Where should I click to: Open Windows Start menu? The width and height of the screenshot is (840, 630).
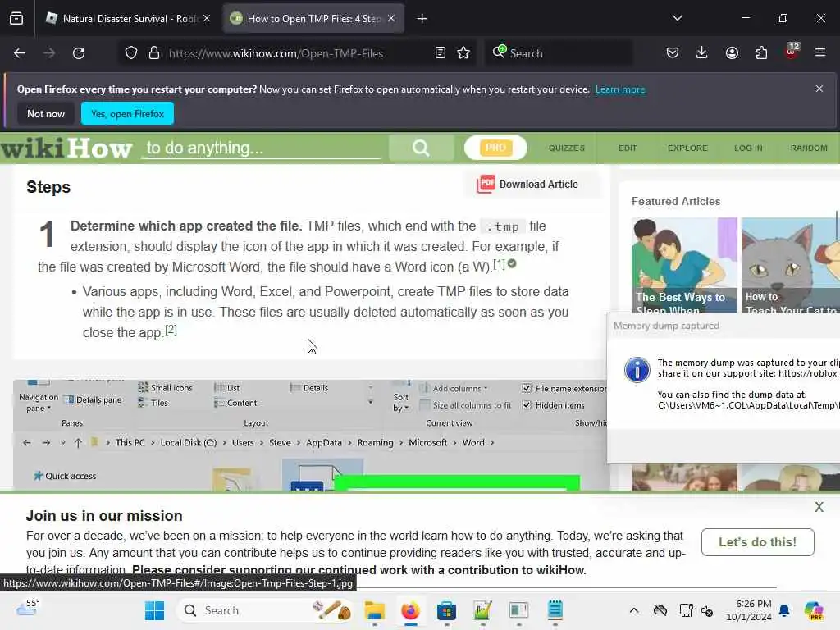155,610
